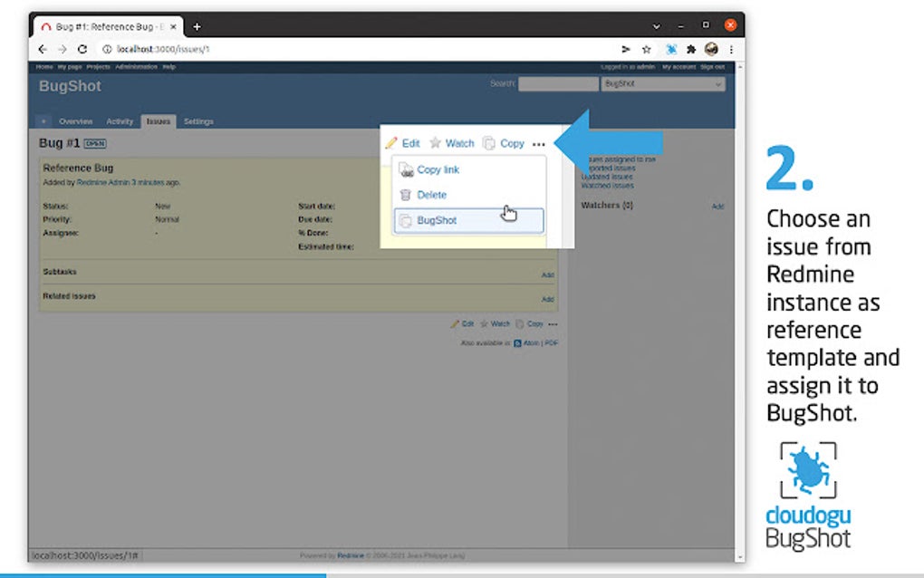
Task: Click the Atom feed icon near 'Also available in'
Action: tap(517, 342)
